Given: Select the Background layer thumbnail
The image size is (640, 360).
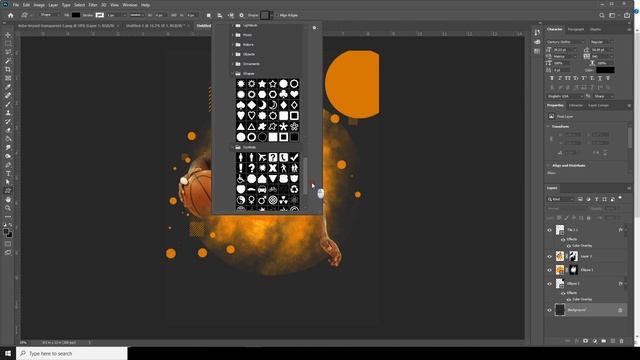Looking at the screenshot, I should coord(560,310).
